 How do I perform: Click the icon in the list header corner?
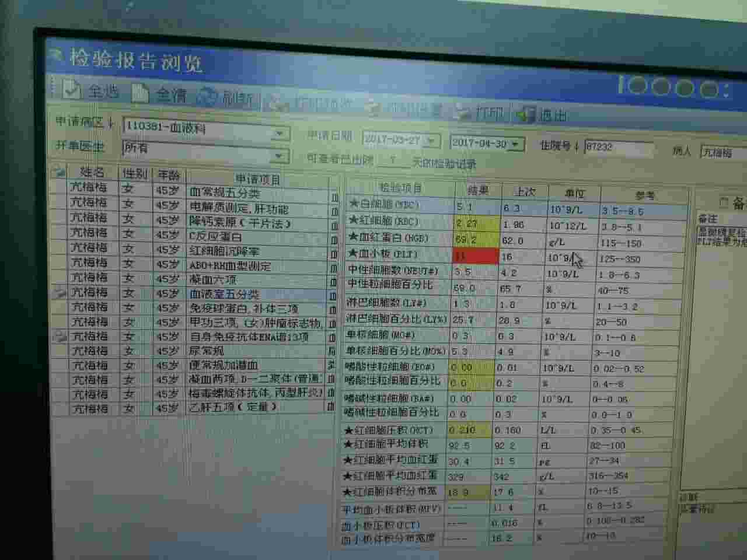point(59,171)
